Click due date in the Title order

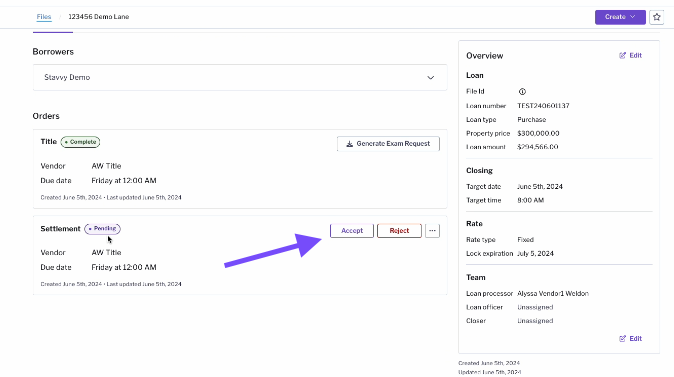pos(124,181)
